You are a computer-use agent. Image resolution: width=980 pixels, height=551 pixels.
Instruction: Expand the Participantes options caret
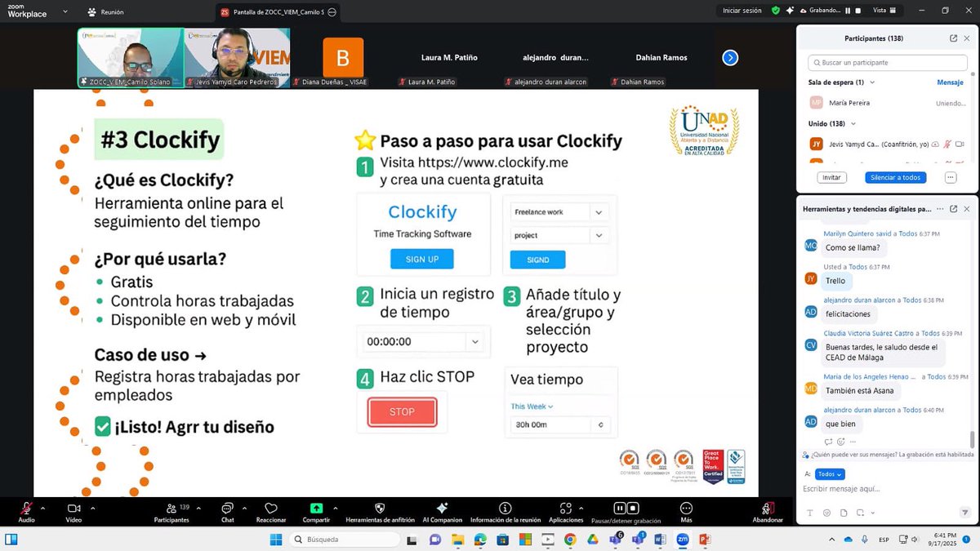tap(199, 507)
